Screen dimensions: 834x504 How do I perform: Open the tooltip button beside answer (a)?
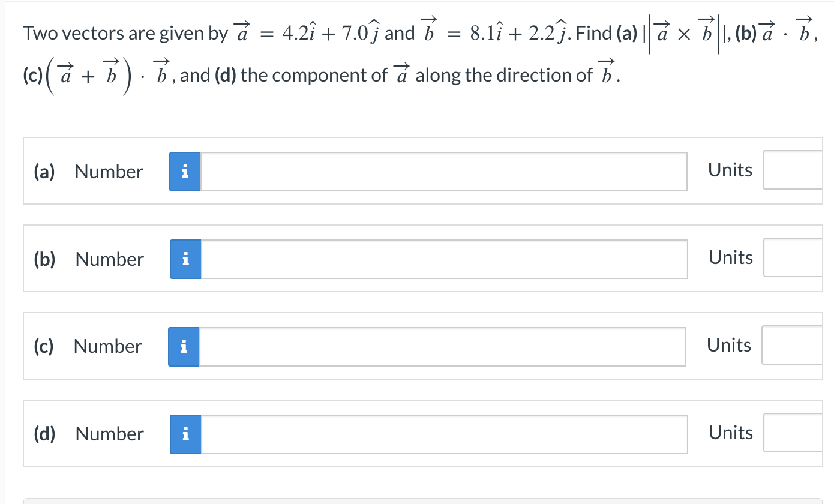point(185,172)
